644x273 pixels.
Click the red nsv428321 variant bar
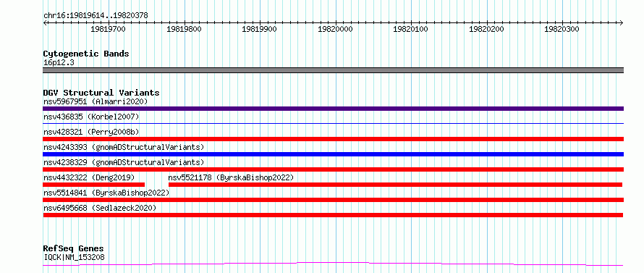(333, 139)
